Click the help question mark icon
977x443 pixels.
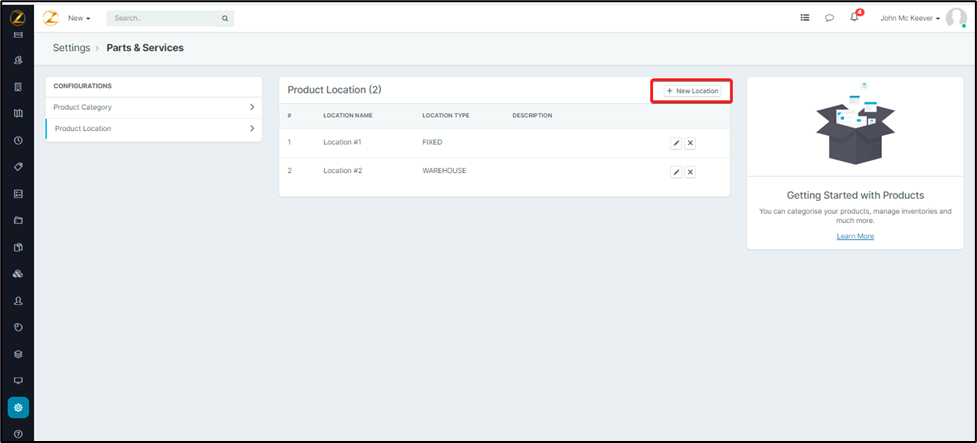tap(18, 434)
